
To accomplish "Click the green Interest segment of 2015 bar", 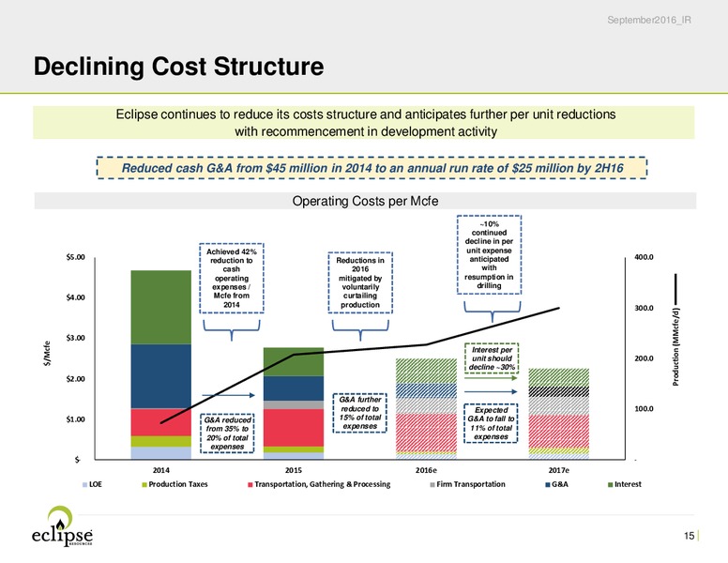I will pos(294,362).
